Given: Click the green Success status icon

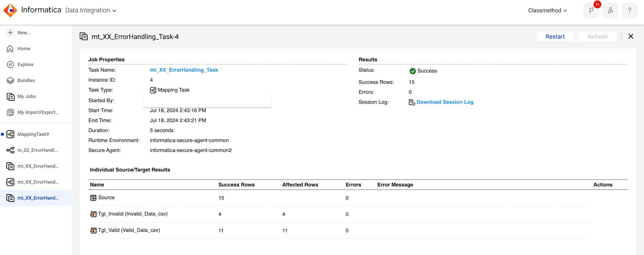Looking at the screenshot, I should tap(412, 71).
